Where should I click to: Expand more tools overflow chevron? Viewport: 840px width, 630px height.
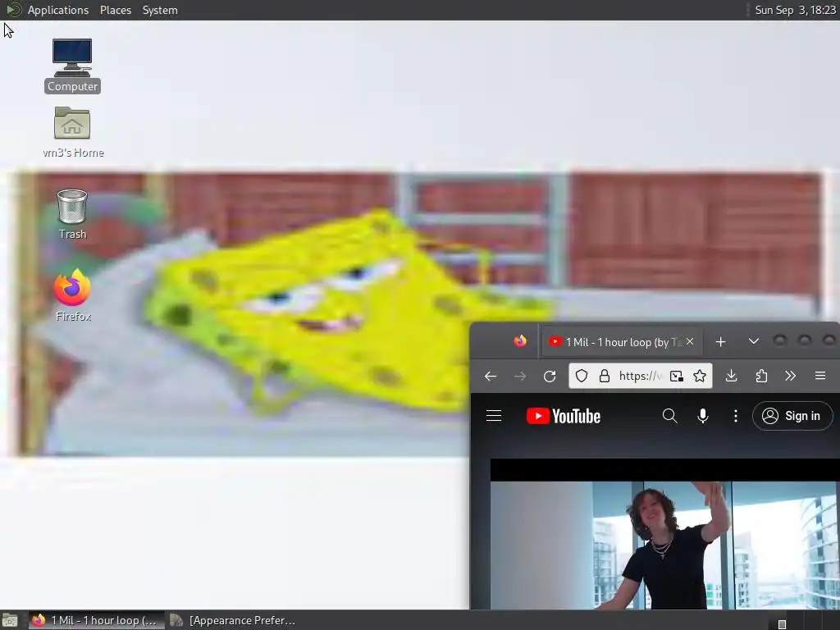pyautogui.click(x=790, y=376)
